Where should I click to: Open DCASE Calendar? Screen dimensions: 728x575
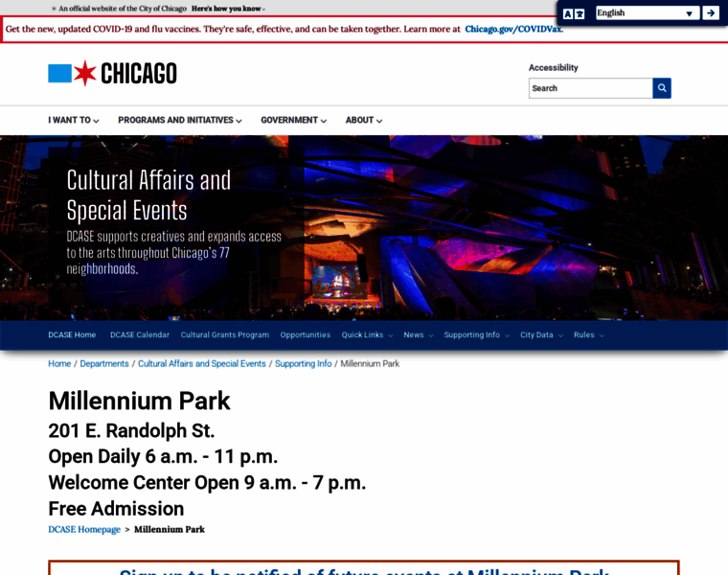pyautogui.click(x=140, y=334)
